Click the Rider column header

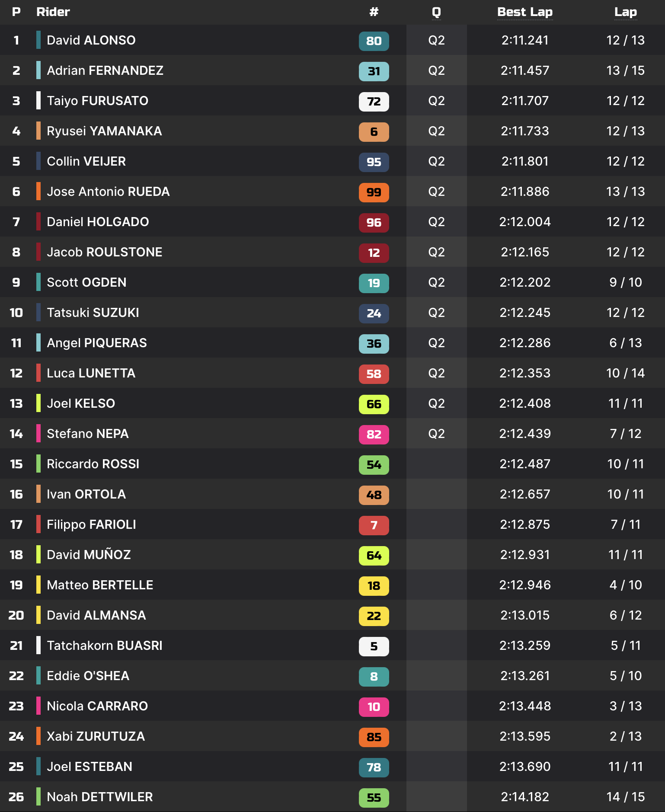click(53, 12)
